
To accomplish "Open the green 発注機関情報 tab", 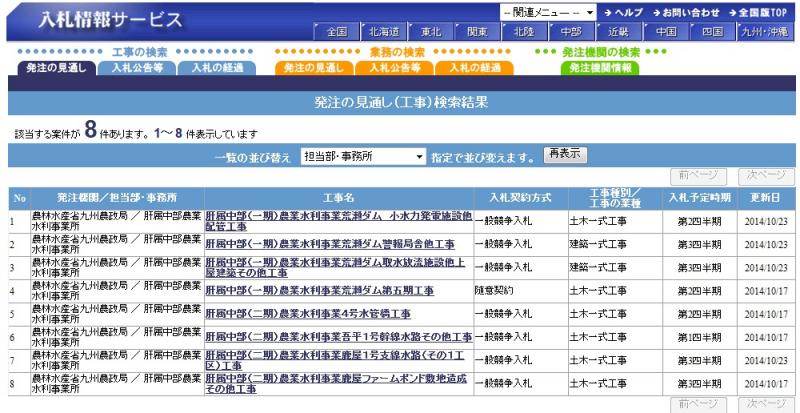I will tap(600, 68).
